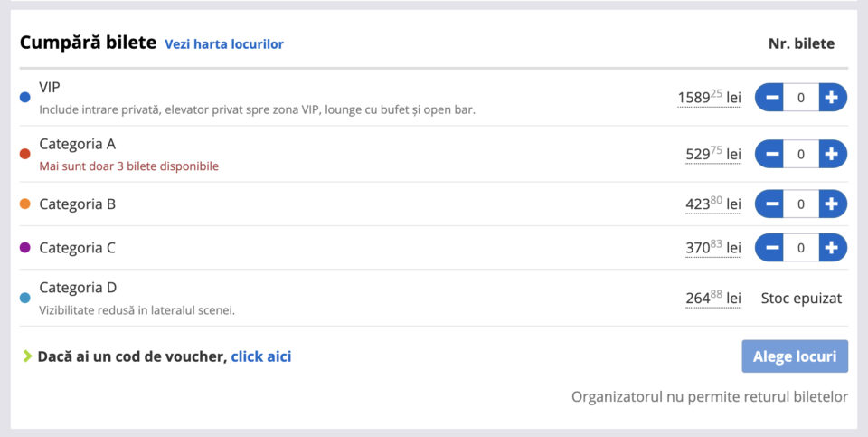The image size is (868, 437).
Task: Click the Categoria C quantity field
Action: (801, 247)
